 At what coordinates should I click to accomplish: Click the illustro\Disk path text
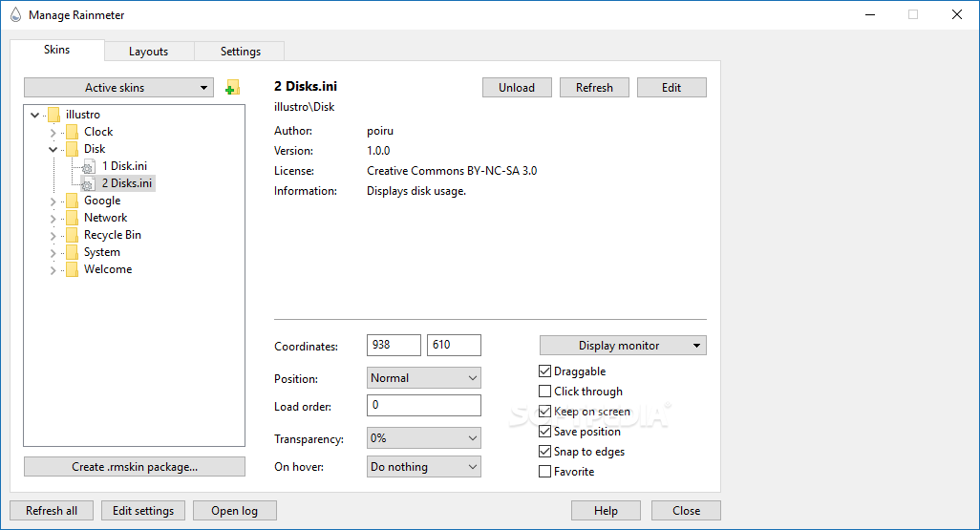point(305,107)
